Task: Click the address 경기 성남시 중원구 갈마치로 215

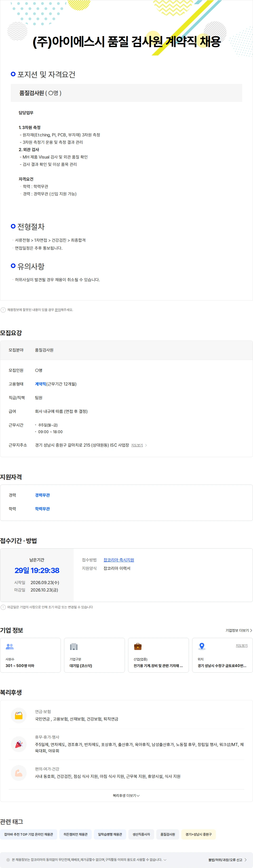Action: pos(82,445)
